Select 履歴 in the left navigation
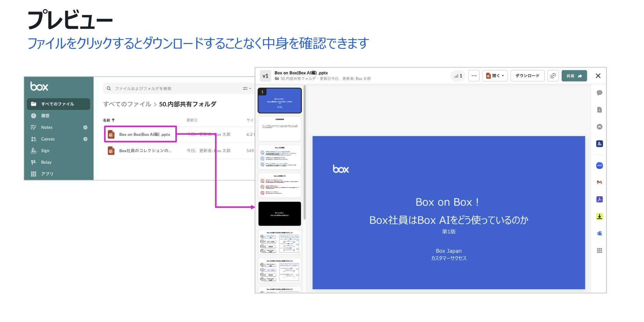Viewport: 644px width, 322px height. pos(45,116)
